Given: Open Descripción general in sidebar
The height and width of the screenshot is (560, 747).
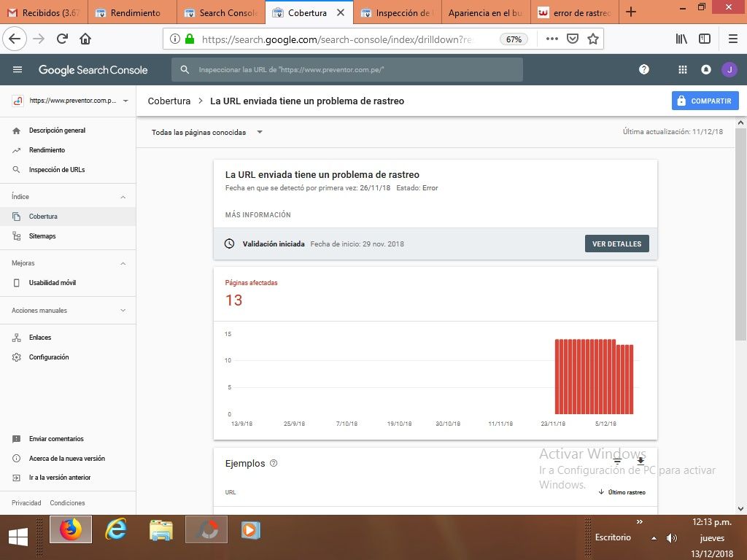Looking at the screenshot, I should [x=68, y=131].
